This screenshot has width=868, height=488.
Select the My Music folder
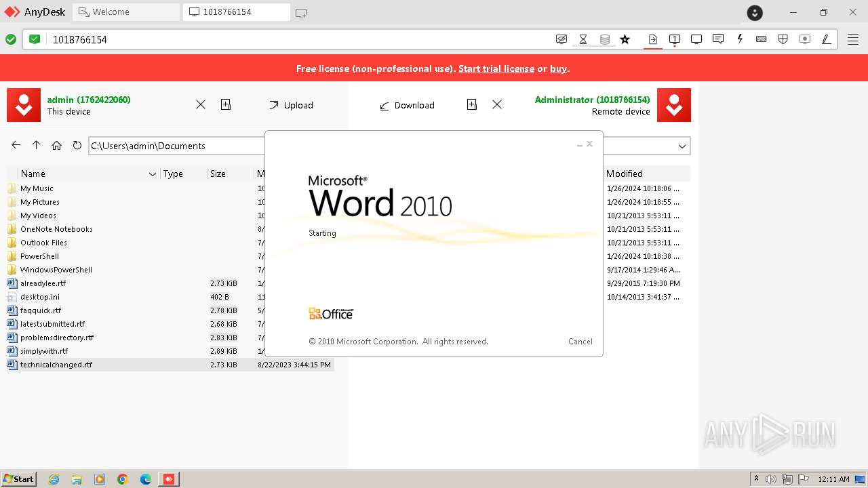click(37, 188)
